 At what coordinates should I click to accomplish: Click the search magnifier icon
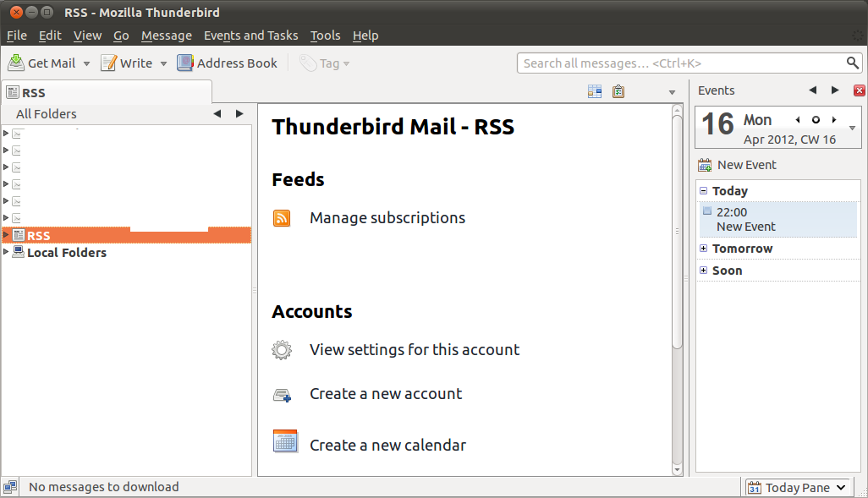853,63
